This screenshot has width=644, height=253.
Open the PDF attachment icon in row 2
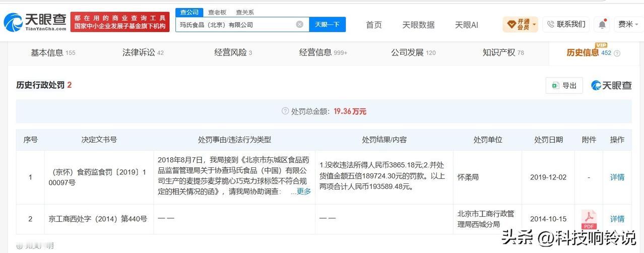589,219
